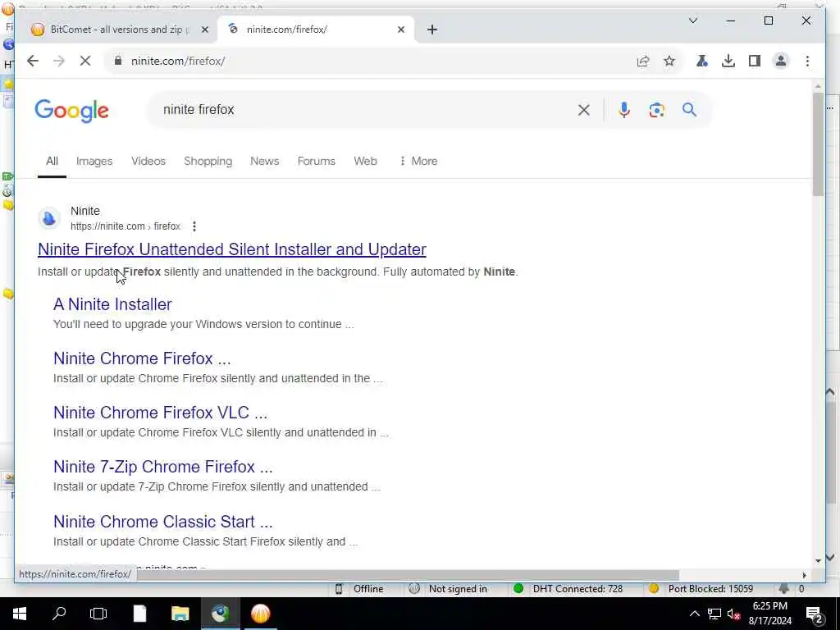Click the BitComet taskbar icon
The image size is (840, 630).
click(260, 614)
